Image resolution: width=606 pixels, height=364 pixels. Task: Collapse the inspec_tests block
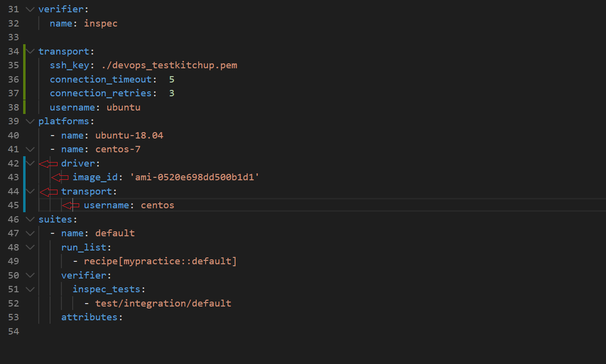pos(30,289)
